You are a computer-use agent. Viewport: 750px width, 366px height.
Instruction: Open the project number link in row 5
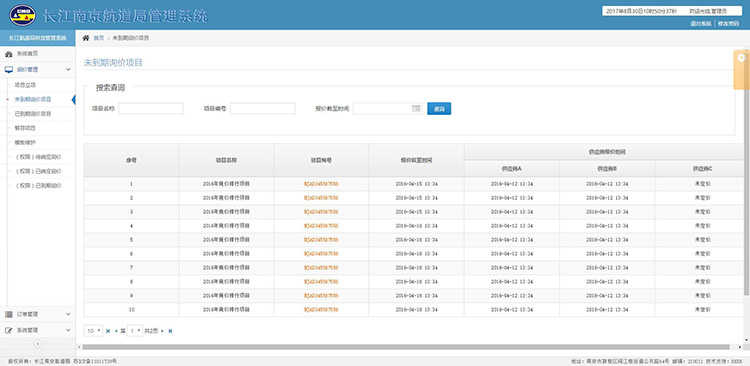point(321,240)
